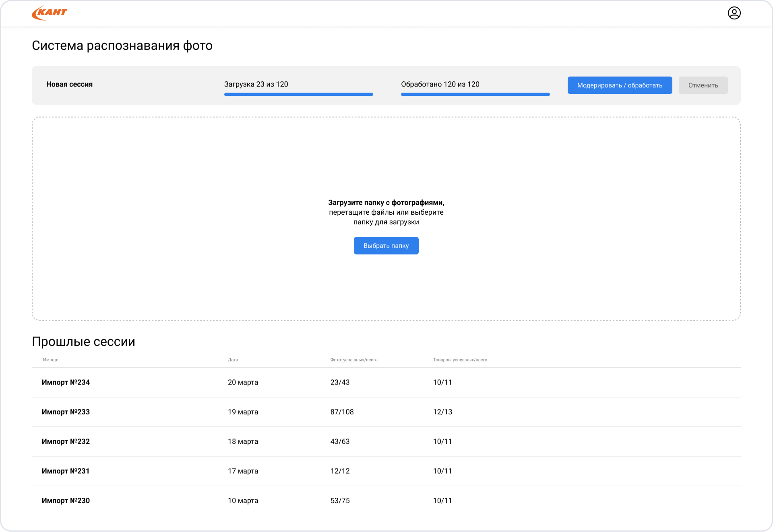
Task: Click Фото: успешных/всего column header
Action: tap(353, 360)
